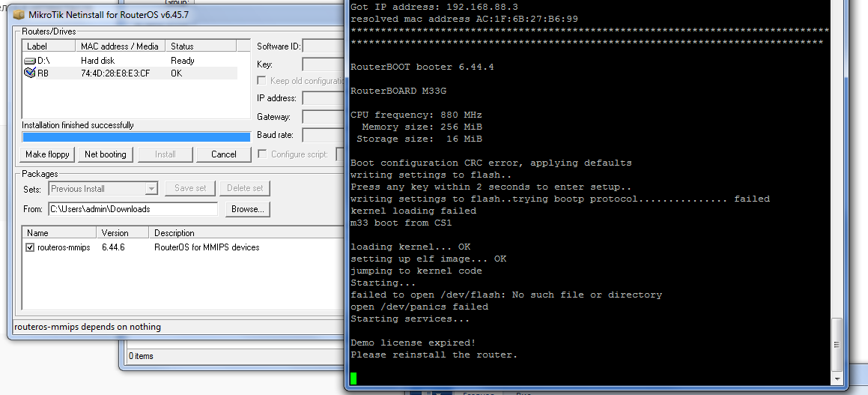Click 'Please reinstall the router.' terminal line
This screenshot has height=395, width=868.
434,355
